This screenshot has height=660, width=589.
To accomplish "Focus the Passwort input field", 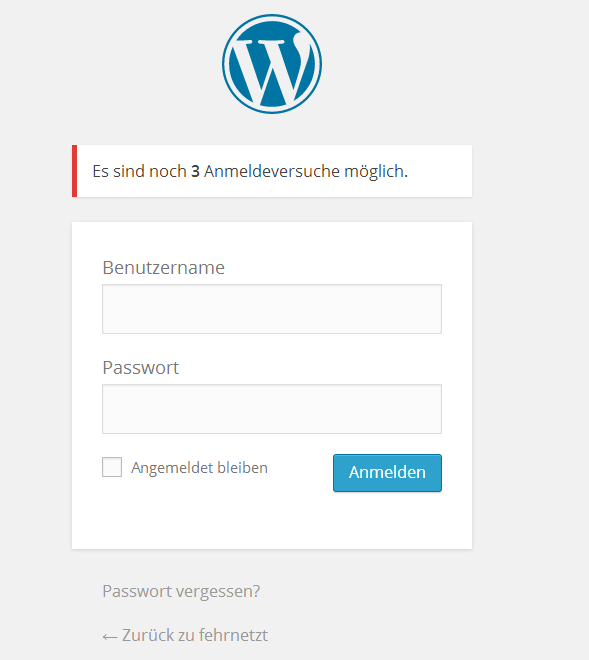I will pos(272,409).
